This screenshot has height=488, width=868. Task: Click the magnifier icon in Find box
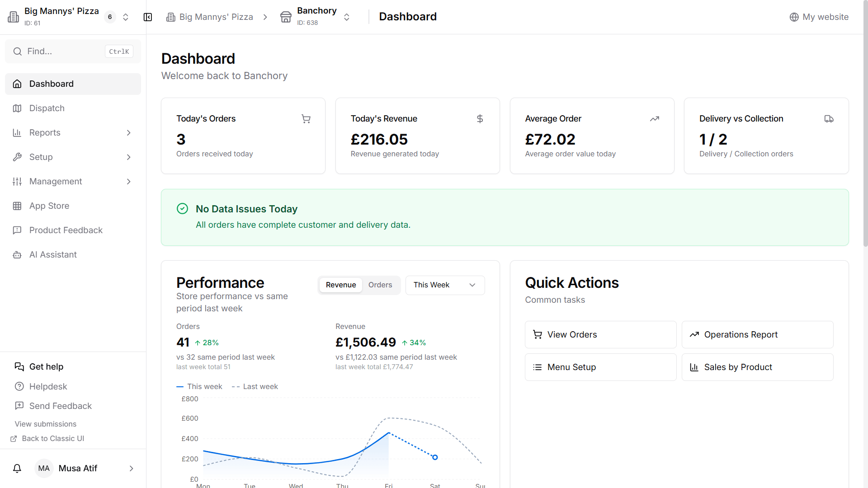[x=18, y=52]
